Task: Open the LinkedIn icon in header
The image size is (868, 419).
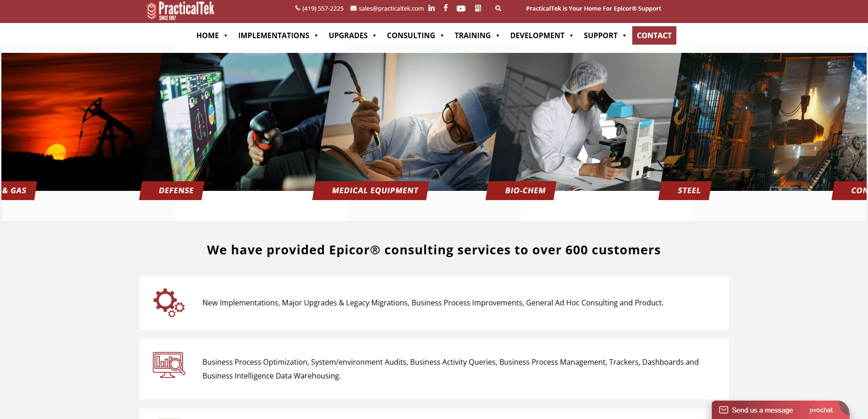Action: pyautogui.click(x=431, y=8)
